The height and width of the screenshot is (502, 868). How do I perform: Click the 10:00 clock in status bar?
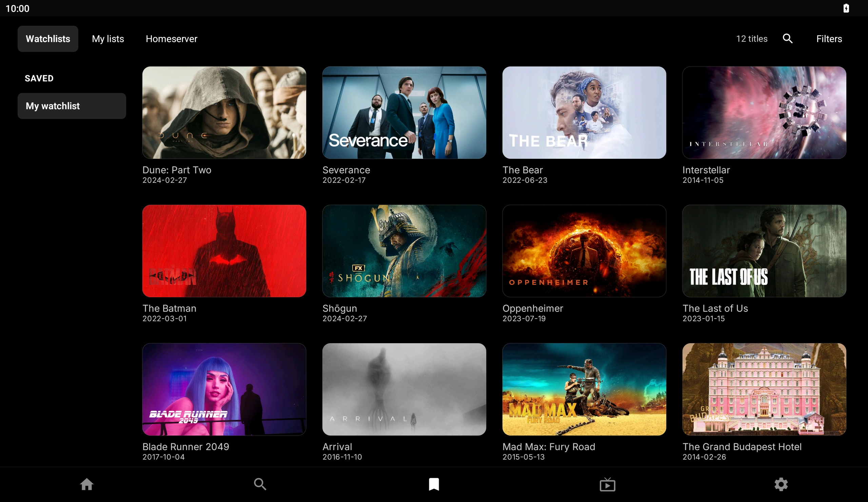tap(18, 8)
